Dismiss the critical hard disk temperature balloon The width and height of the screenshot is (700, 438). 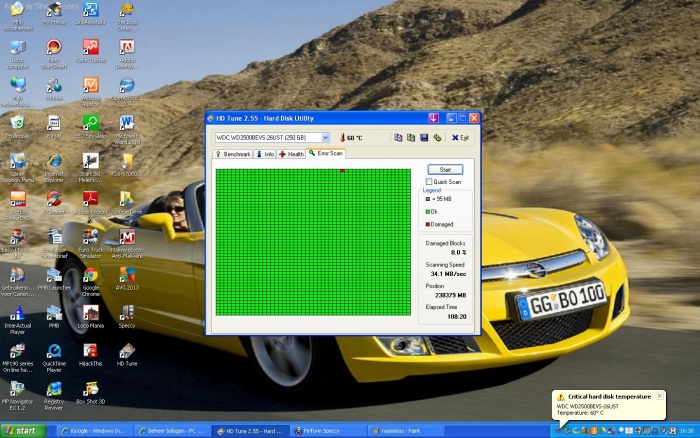(660, 396)
